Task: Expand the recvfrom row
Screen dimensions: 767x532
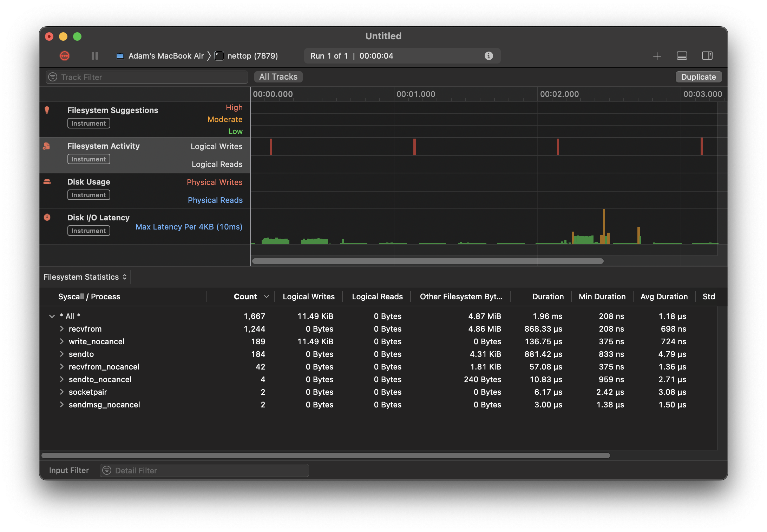Action: [62, 329]
